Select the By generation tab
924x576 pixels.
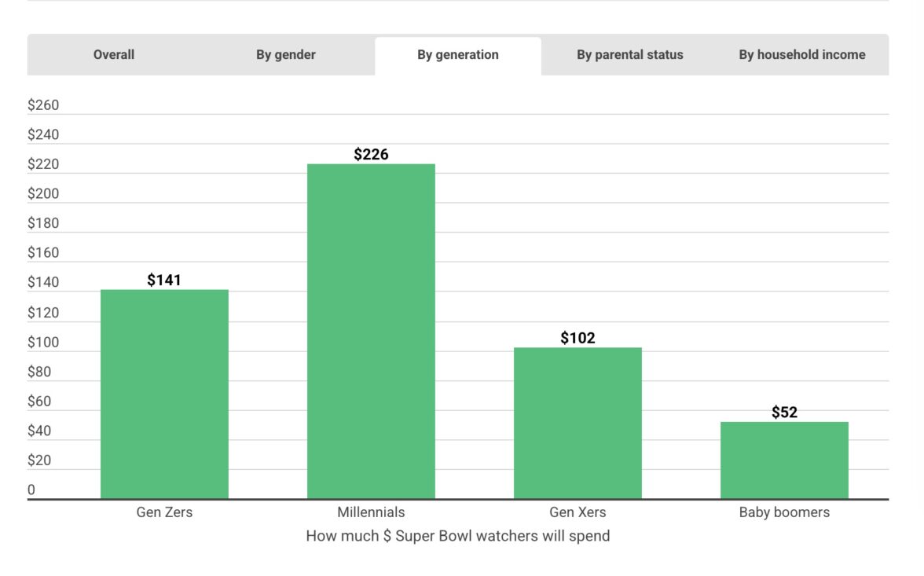tap(458, 55)
